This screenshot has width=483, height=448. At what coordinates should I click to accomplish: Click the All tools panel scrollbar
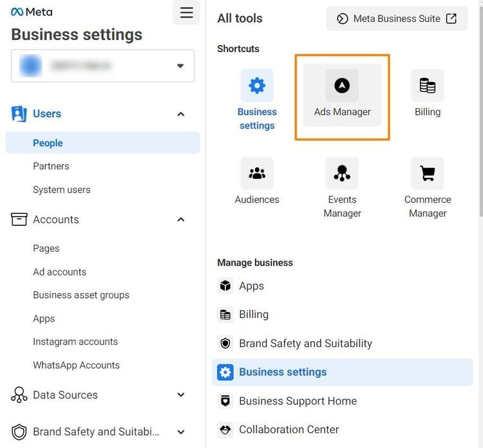click(481, 113)
